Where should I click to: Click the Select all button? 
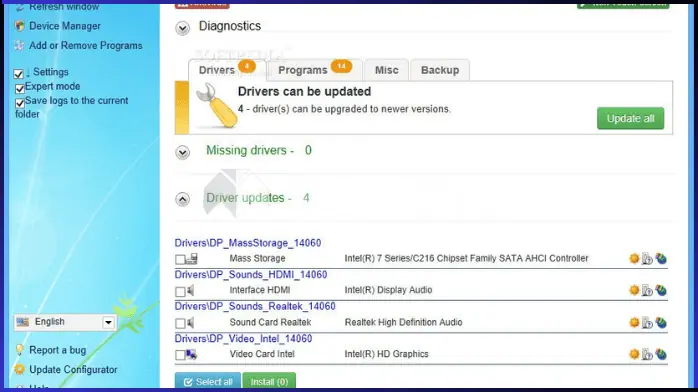point(208,381)
